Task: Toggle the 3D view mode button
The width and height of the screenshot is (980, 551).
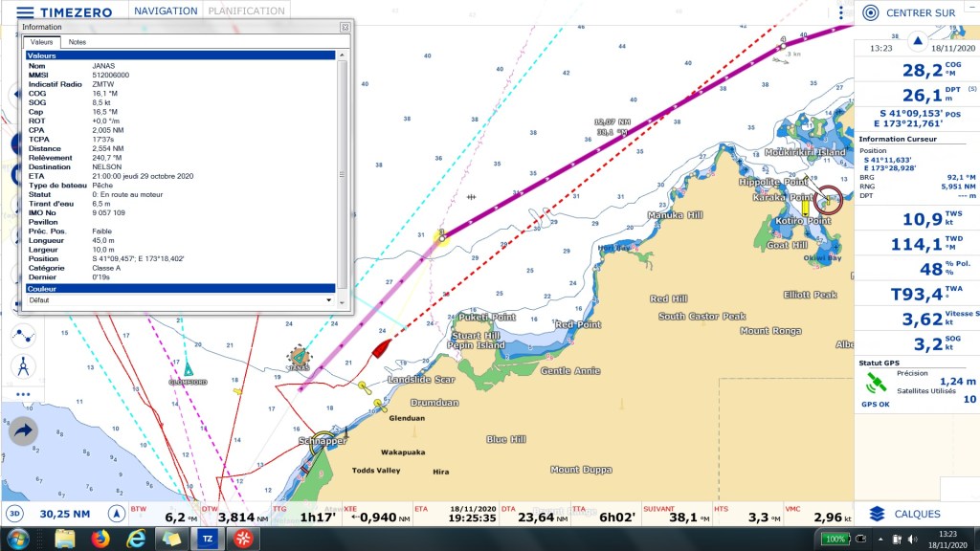Action: point(15,514)
